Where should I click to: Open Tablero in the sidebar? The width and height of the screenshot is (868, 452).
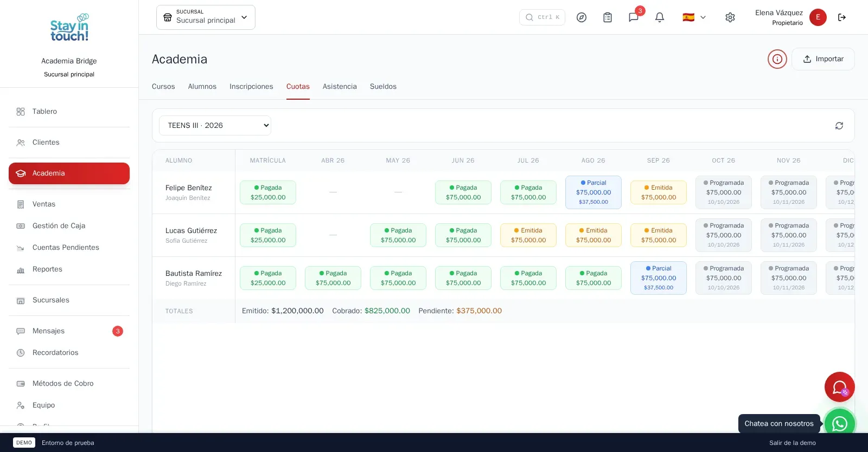coord(69,112)
